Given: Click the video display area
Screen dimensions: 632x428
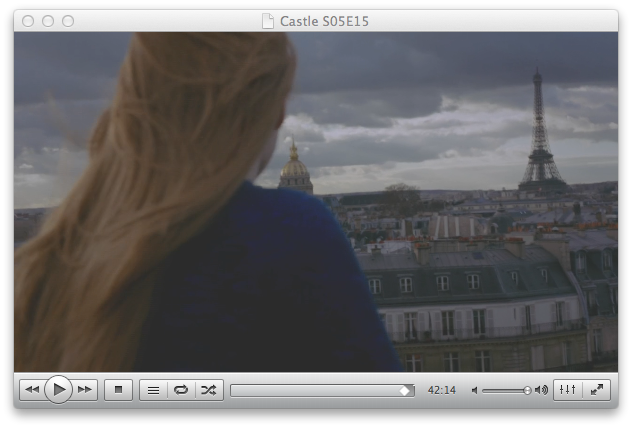Looking at the screenshot, I should [x=316, y=202].
